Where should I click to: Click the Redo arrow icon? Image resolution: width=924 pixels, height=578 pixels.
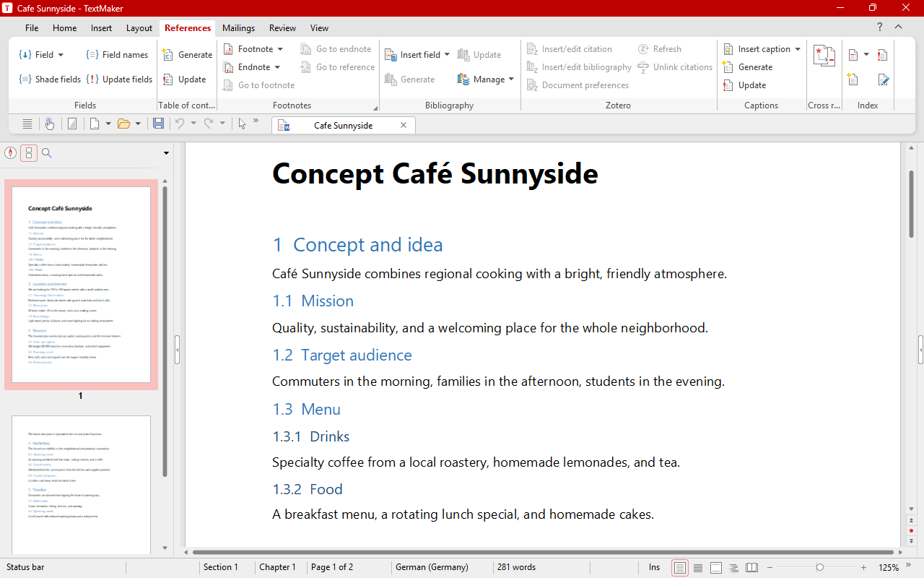209,124
